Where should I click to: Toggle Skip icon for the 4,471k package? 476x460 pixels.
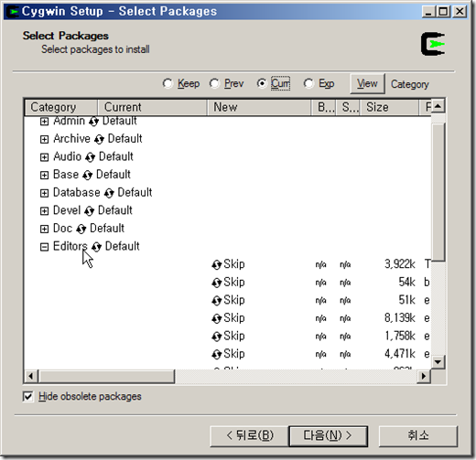tap(216, 355)
